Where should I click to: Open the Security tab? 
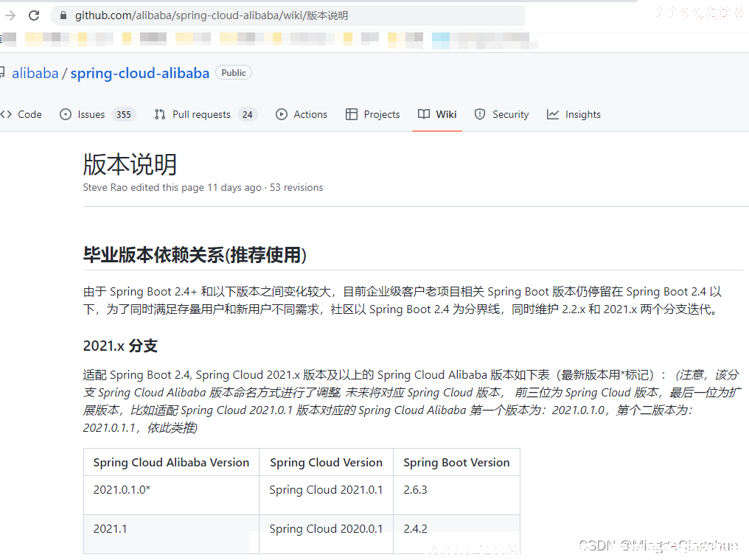(x=501, y=114)
